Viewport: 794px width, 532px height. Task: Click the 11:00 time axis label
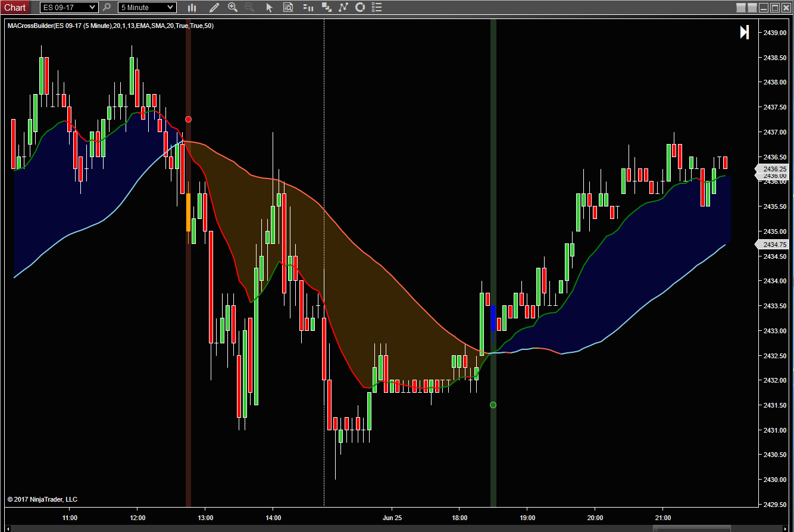pos(70,518)
